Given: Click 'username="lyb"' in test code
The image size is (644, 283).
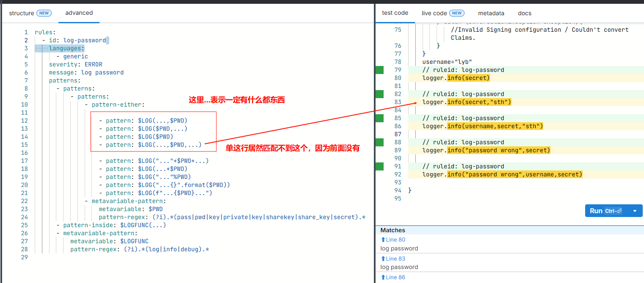Looking at the screenshot, I should (447, 62).
